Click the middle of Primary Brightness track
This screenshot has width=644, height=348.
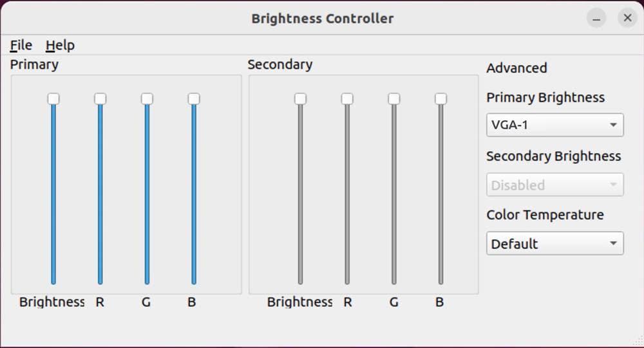tap(53, 193)
